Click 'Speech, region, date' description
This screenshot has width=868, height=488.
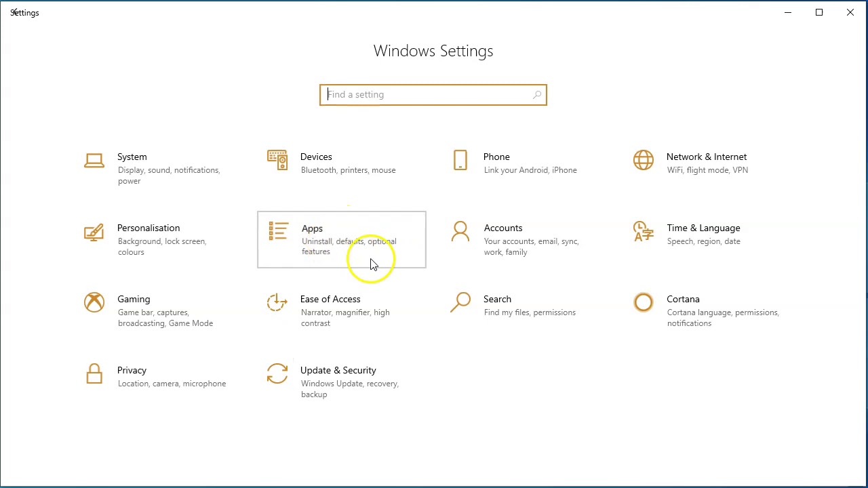(x=704, y=241)
